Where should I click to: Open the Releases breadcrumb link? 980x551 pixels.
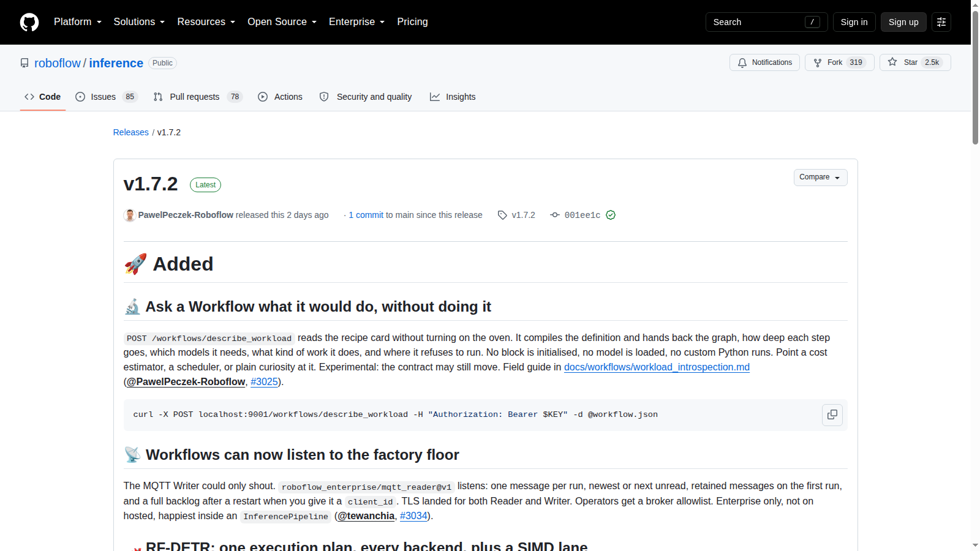click(131, 132)
